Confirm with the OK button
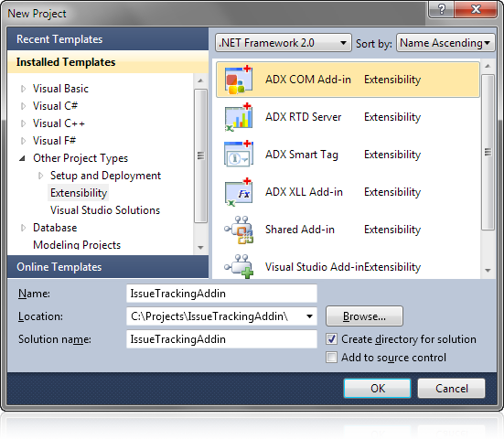504x439 pixels. (x=378, y=388)
